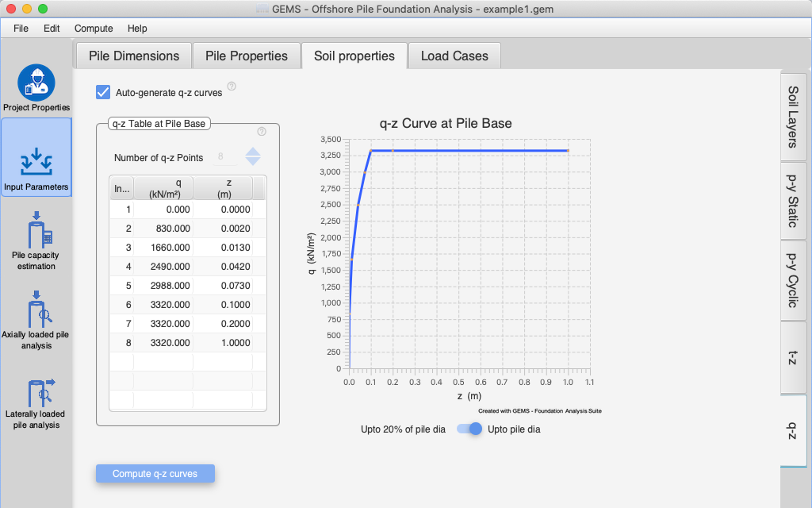Uncheck Auto-generate q-z curves checkbox

pos(103,92)
